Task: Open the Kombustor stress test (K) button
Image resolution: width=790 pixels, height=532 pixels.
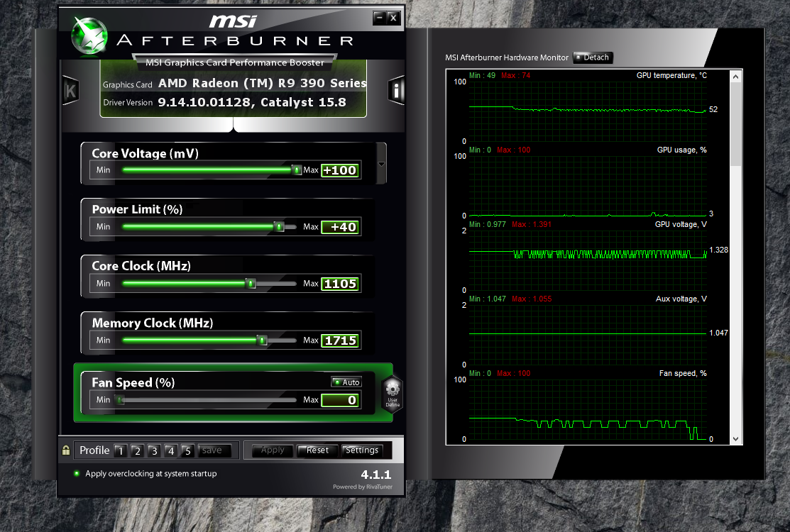Action: [x=70, y=91]
